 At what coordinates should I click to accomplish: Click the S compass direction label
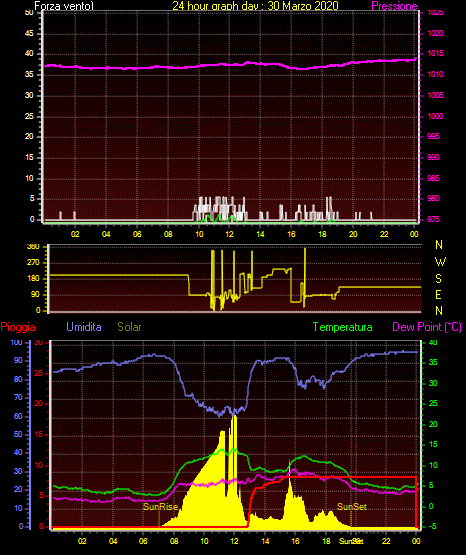438,279
